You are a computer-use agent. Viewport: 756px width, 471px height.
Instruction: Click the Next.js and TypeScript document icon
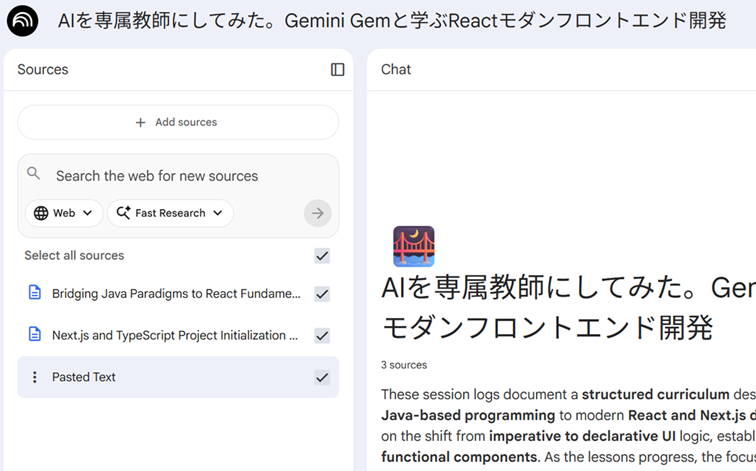point(35,335)
